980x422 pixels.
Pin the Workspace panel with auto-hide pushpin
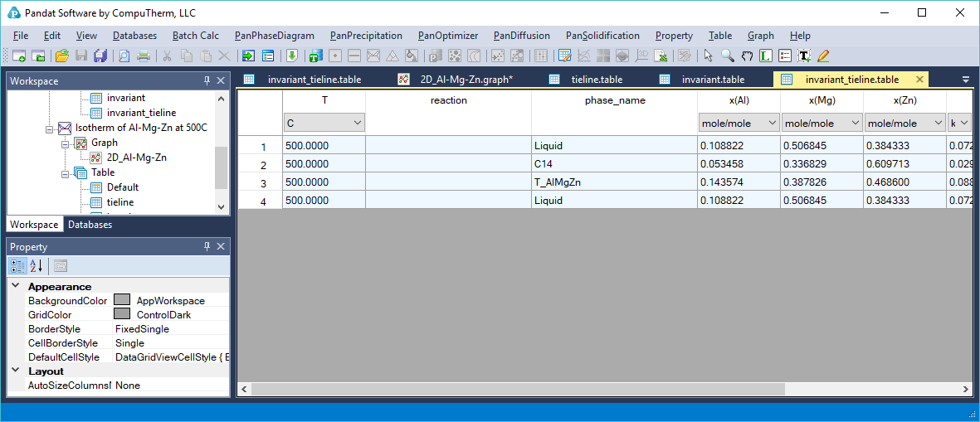point(207,80)
